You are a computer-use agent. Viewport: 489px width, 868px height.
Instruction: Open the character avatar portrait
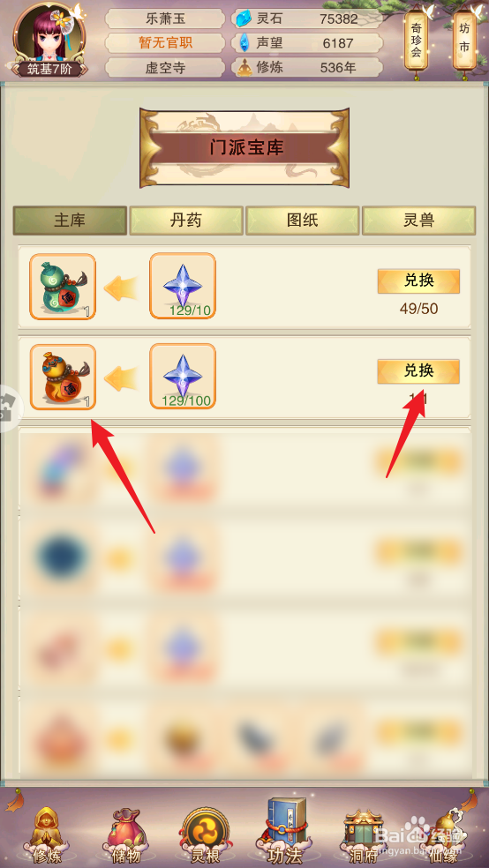[x=49, y=40]
